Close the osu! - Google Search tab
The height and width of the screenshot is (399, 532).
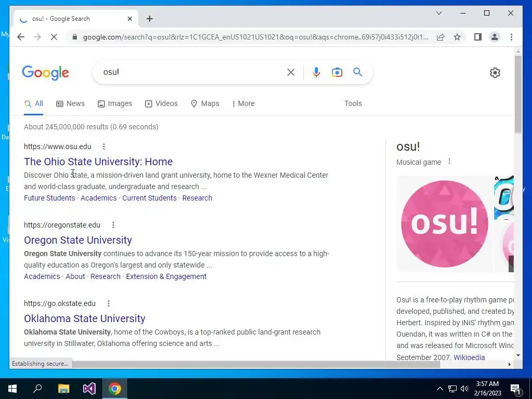[129, 19]
